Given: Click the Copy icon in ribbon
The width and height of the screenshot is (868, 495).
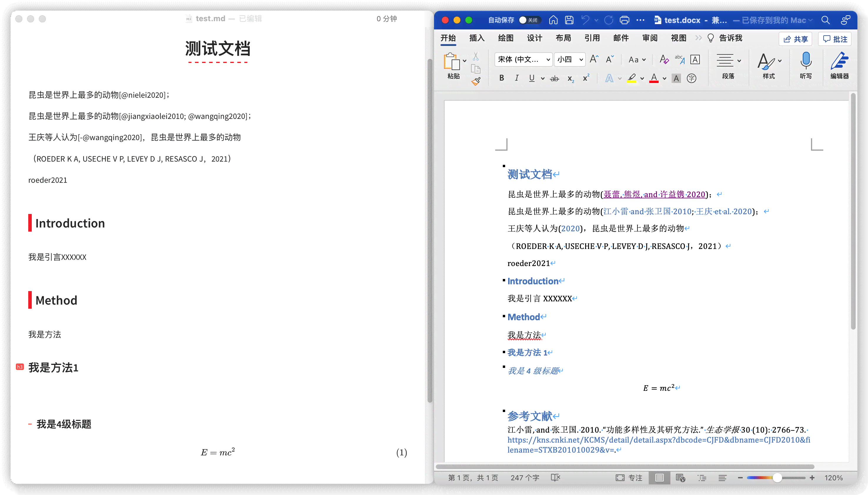Looking at the screenshot, I should pyautogui.click(x=476, y=69).
